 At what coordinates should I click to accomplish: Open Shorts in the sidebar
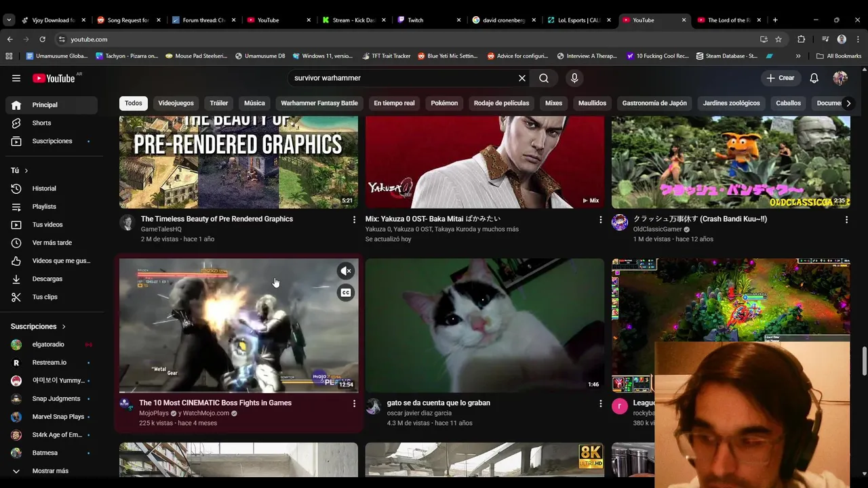[x=52, y=123]
